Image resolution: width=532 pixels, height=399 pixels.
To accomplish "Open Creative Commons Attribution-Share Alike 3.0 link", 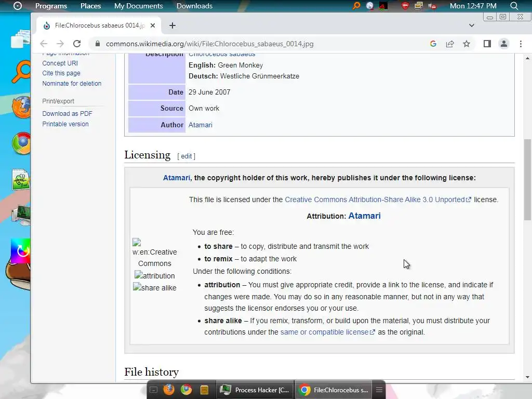I will pos(378,199).
